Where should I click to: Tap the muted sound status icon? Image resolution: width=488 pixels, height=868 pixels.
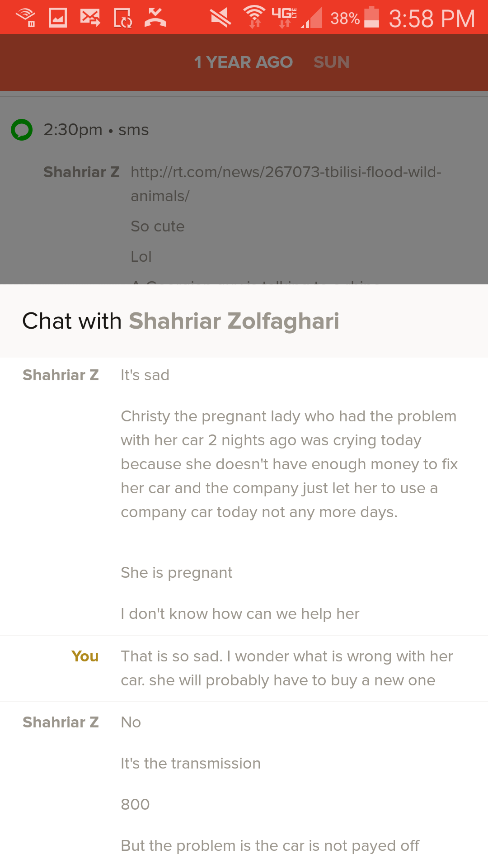coord(221,18)
